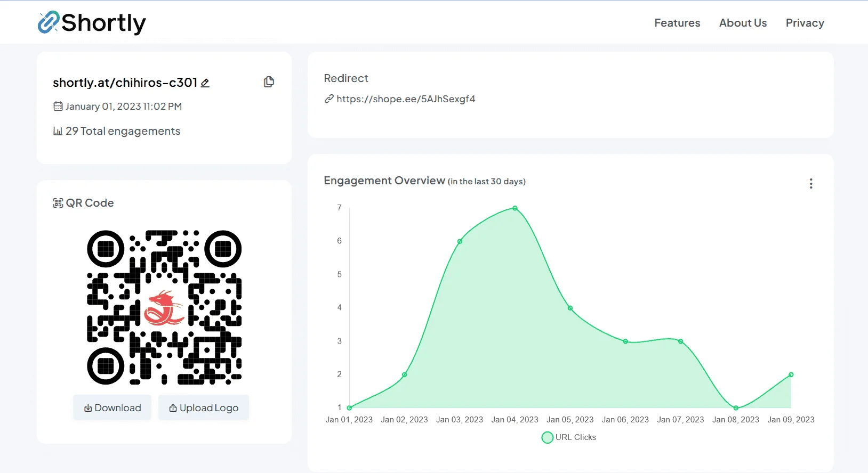This screenshot has height=473, width=868.
Task: Click the QR Code heading icon
Action: (x=58, y=203)
